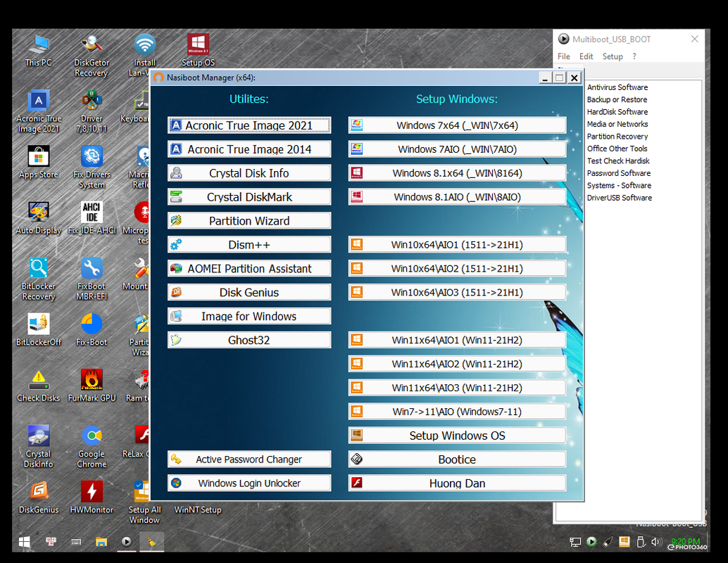Open This PC desktop icon

pyautogui.click(x=39, y=50)
